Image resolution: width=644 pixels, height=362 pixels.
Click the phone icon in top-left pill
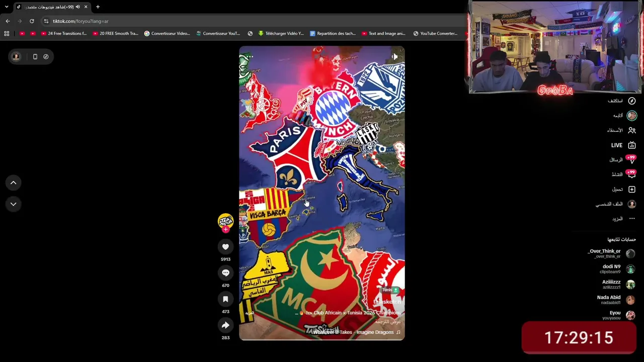[35, 56]
